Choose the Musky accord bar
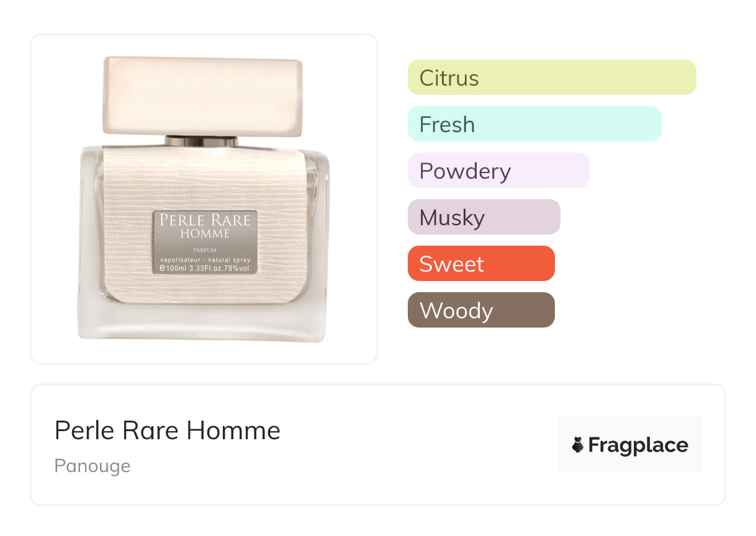Screen dimensions: 756x536 (484, 217)
